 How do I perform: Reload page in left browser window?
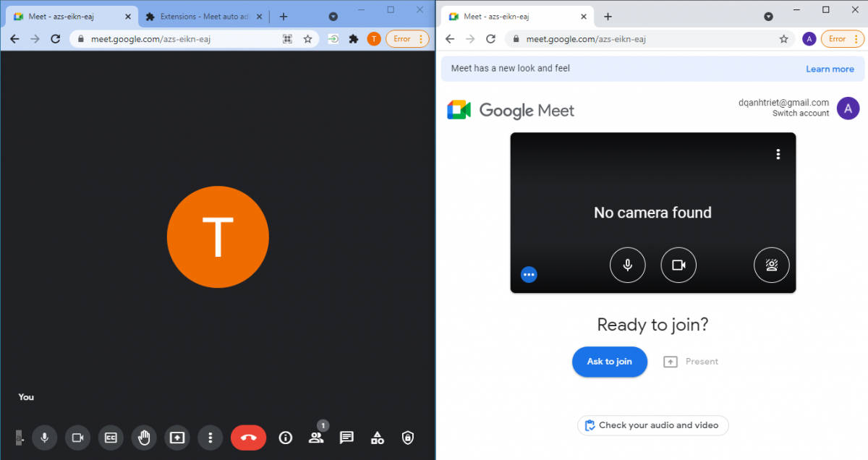point(56,39)
